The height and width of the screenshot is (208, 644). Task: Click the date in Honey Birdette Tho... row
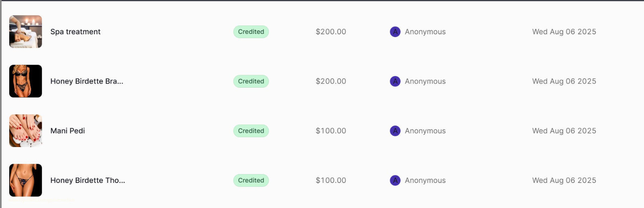pyautogui.click(x=564, y=180)
